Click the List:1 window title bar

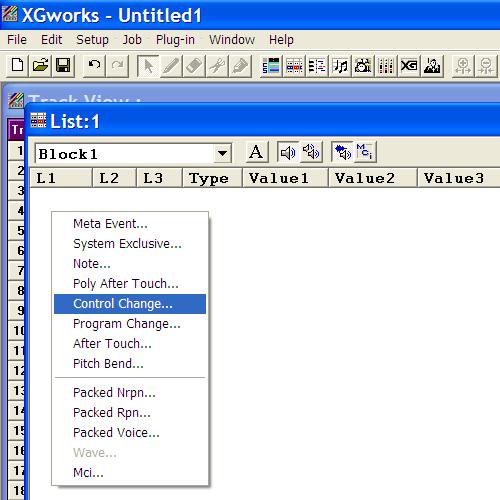pyautogui.click(x=263, y=121)
